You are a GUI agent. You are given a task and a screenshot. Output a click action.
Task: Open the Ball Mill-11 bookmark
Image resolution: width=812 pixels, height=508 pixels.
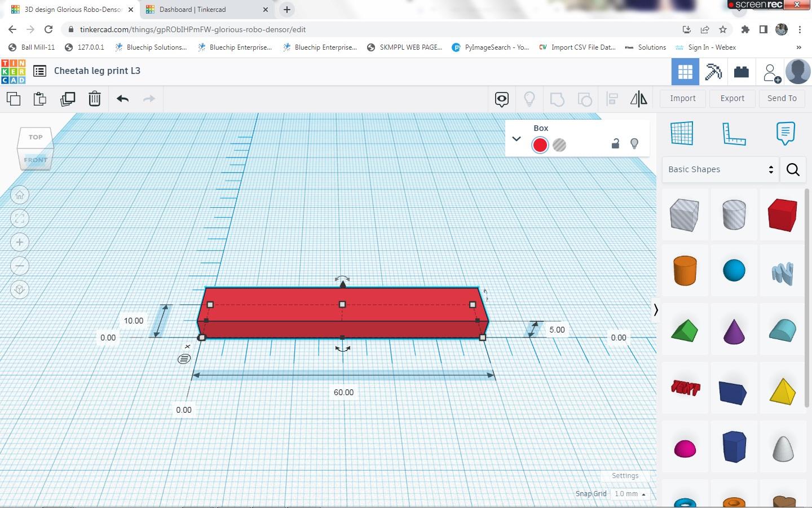click(x=32, y=47)
